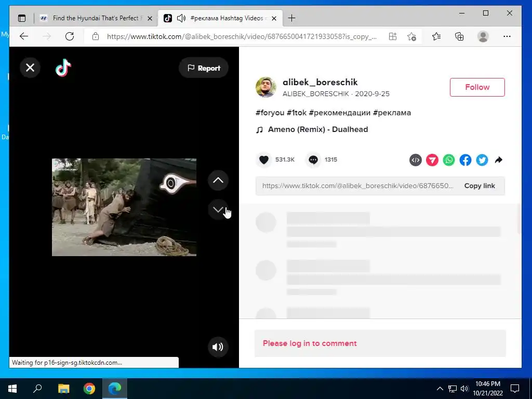The width and height of the screenshot is (532, 399).
Task: Click the comments panel scrollbar
Action: point(519,219)
